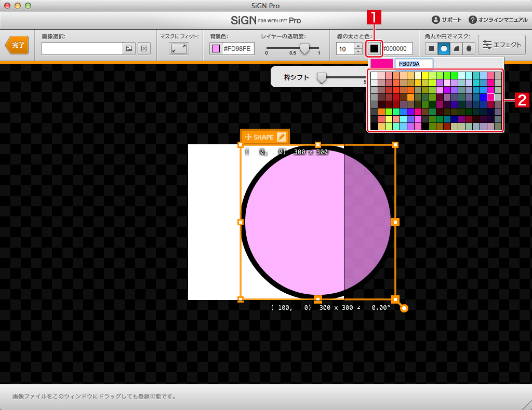Click the magenta preview swatch beside FB079A
Image resolution: width=532 pixels, height=410 pixels.
(382, 64)
